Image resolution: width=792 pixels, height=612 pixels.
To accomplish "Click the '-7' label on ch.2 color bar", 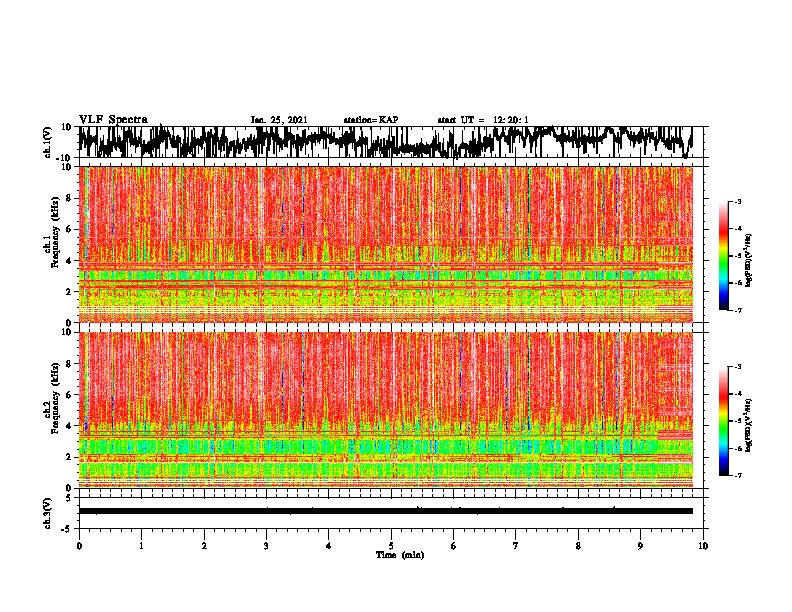I will click(x=738, y=475).
